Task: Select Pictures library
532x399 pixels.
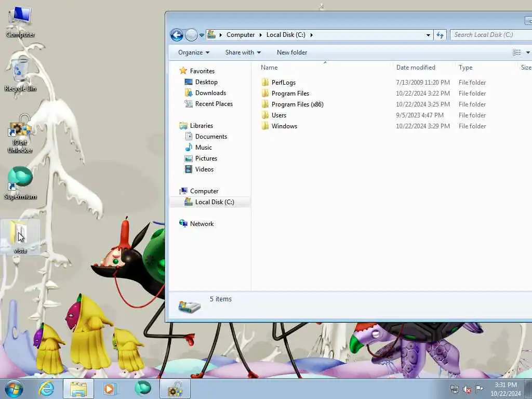Action: 206,158
